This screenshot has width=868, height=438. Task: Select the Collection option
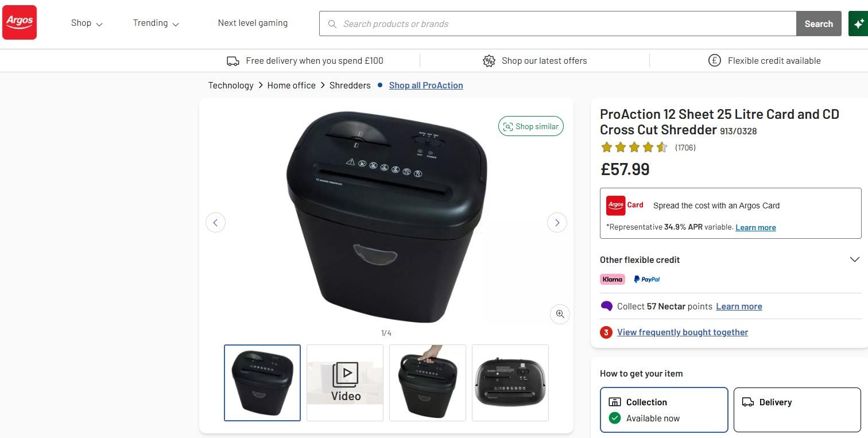click(x=664, y=409)
